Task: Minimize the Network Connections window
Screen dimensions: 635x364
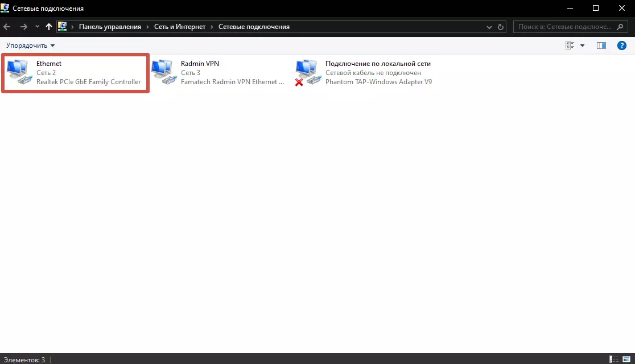Action: [x=570, y=8]
